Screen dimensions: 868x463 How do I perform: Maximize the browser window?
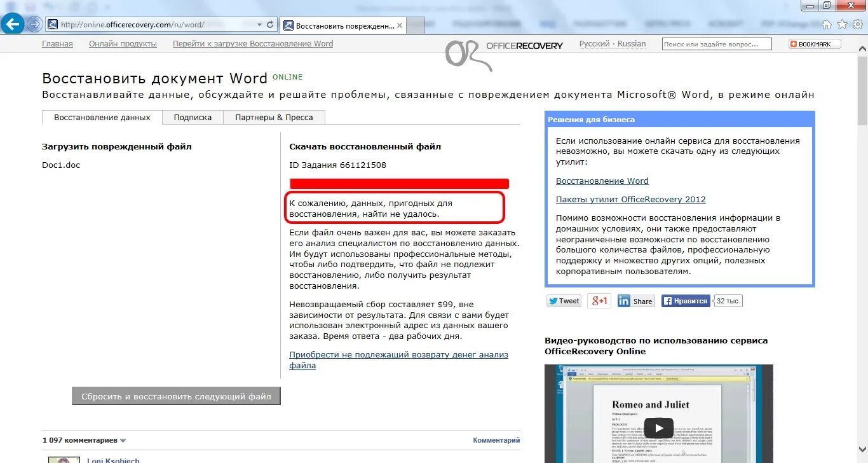point(826,6)
